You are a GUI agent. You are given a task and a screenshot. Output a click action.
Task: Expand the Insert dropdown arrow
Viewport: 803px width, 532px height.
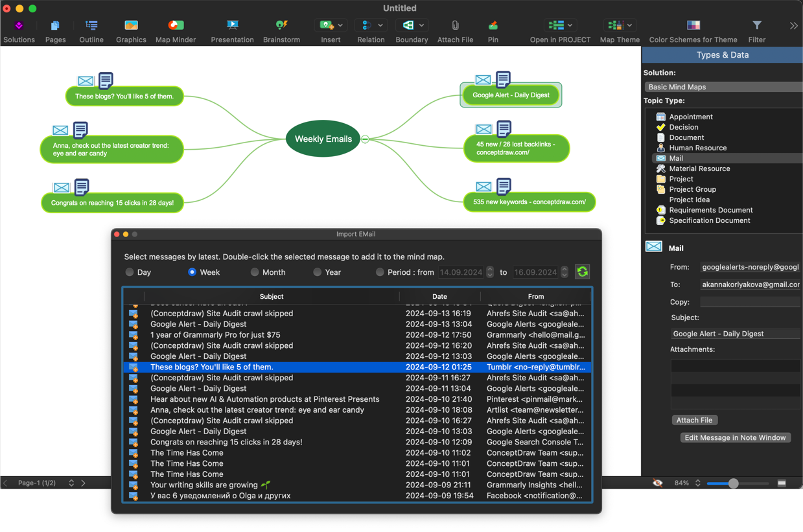click(x=341, y=25)
